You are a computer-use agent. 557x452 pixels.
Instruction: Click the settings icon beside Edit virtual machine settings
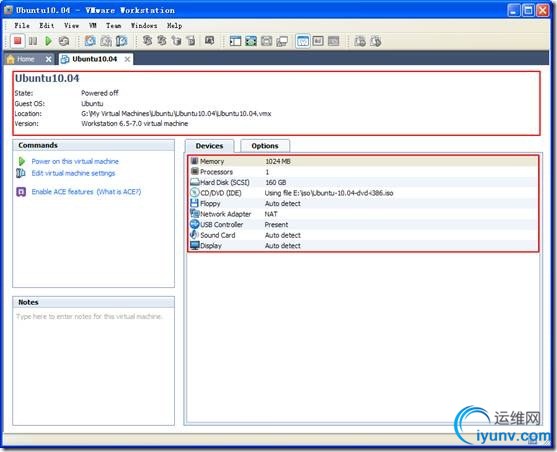[x=21, y=173]
